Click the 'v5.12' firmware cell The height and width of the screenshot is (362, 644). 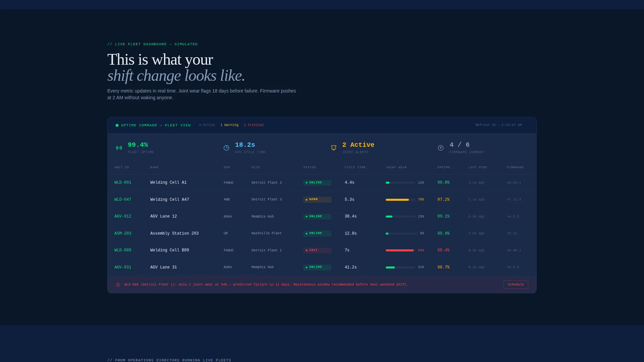coord(512,233)
